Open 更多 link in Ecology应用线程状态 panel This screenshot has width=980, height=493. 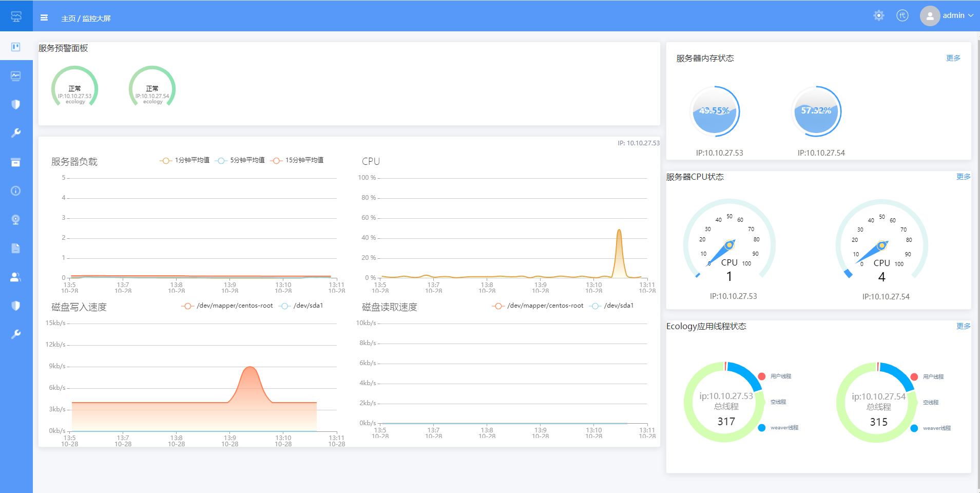(964, 326)
